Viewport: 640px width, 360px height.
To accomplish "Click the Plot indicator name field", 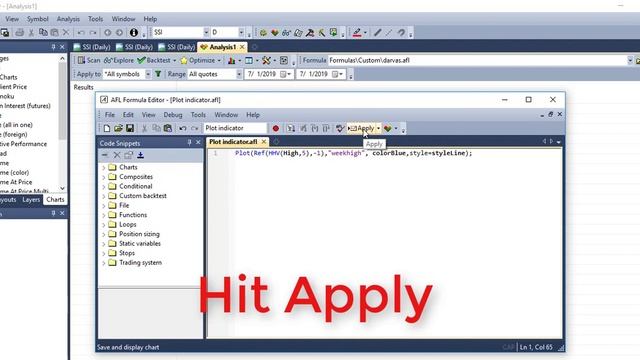I will coord(235,128).
